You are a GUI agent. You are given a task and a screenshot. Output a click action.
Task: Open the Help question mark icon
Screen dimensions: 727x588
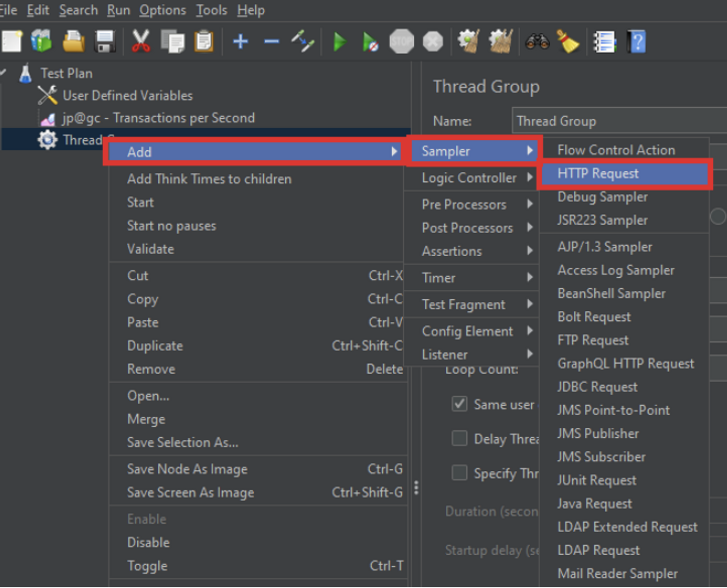click(637, 42)
